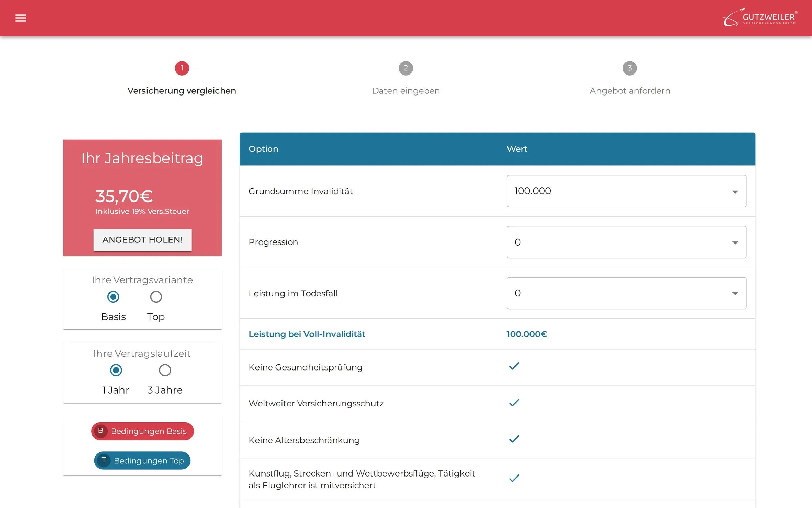The width and height of the screenshot is (812, 508).
Task: Open Leistung im Todesfall dropdown
Action: (x=626, y=293)
